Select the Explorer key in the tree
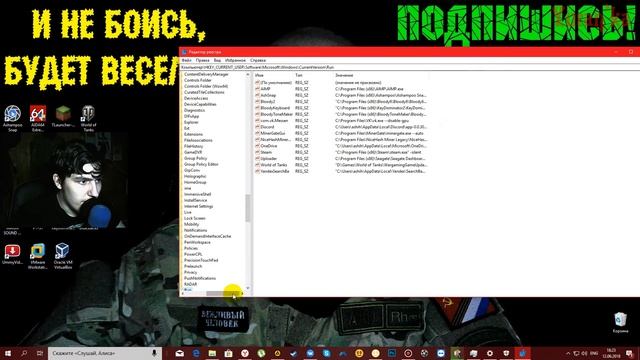This screenshot has height=360, width=640. [191, 122]
